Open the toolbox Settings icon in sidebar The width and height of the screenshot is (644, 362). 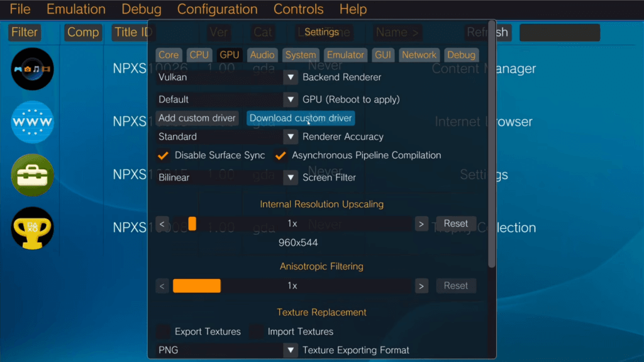[x=31, y=175]
